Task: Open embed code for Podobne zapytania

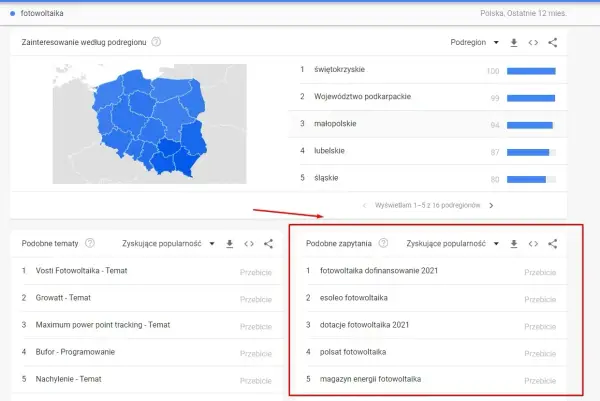Action: pyautogui.click(x=533, y=244)
